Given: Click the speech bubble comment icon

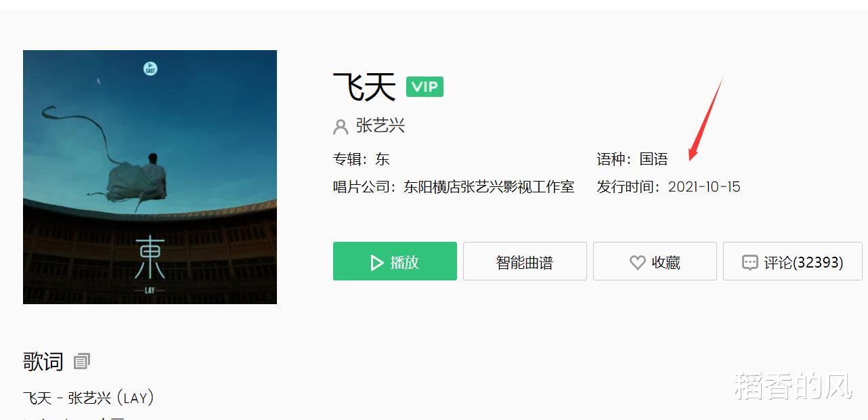Looking at the screenshot, I should coord(750,263).
